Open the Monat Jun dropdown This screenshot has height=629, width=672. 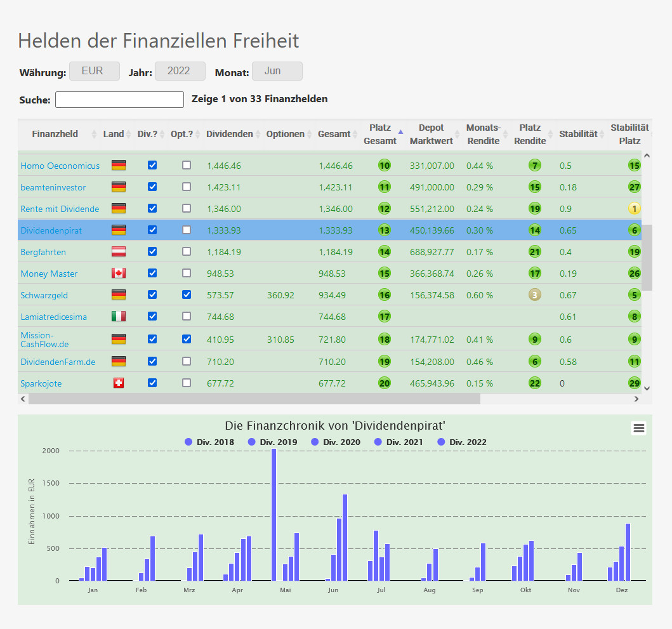click(x=277, y=71)
